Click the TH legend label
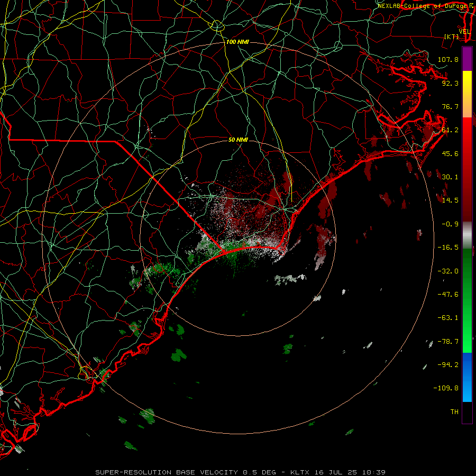Image resolution: width=476 pixels, height=476 pixels. 454,412
